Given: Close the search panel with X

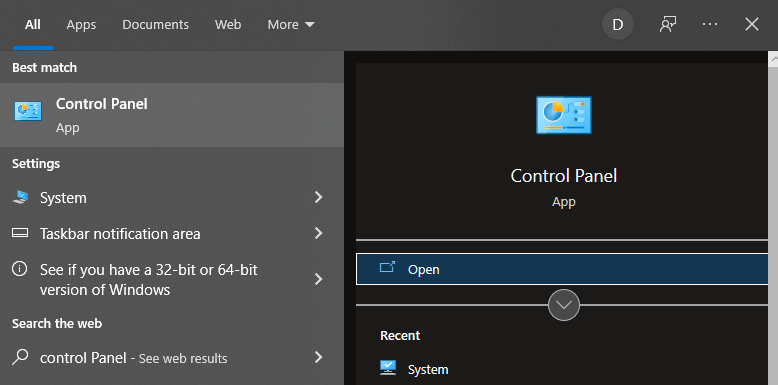Looking at the screenshot, I should click(752, 24).
